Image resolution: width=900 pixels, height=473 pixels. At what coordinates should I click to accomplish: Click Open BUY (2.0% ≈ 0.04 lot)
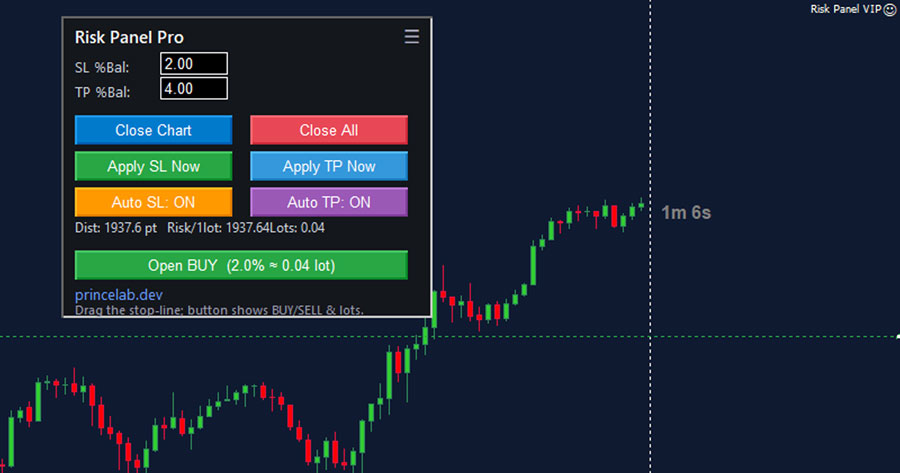click(240, 266)
